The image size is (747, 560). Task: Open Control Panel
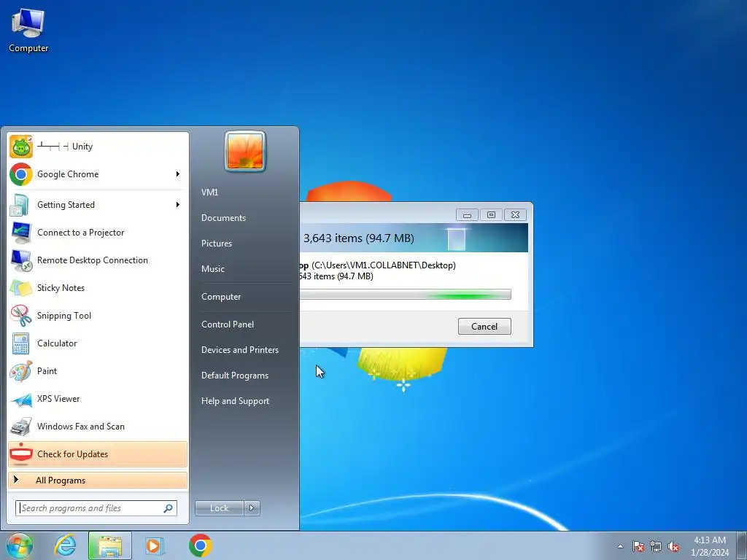point(228,324)
